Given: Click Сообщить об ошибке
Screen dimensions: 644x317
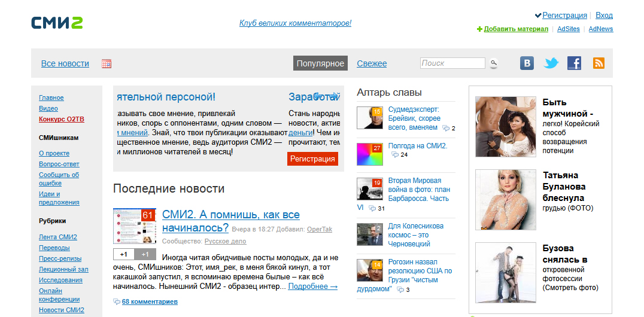Looking at the screenshot, I should (59, 179).
